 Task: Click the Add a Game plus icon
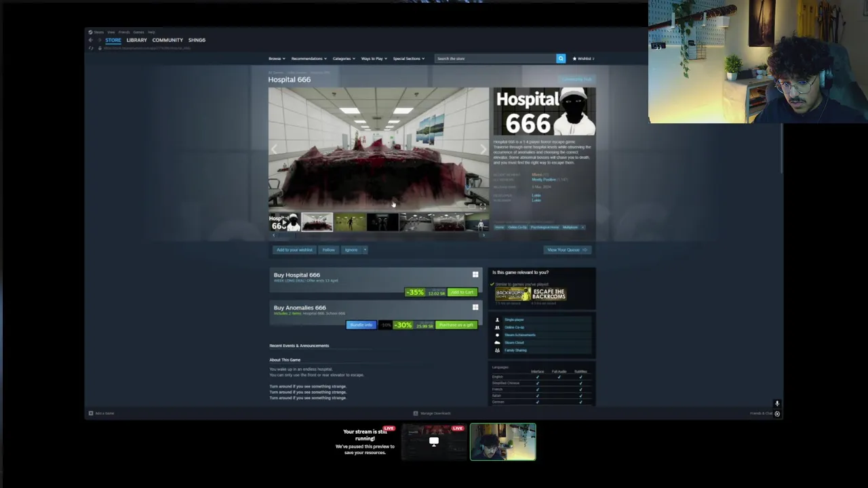click(x=91, y=413)
